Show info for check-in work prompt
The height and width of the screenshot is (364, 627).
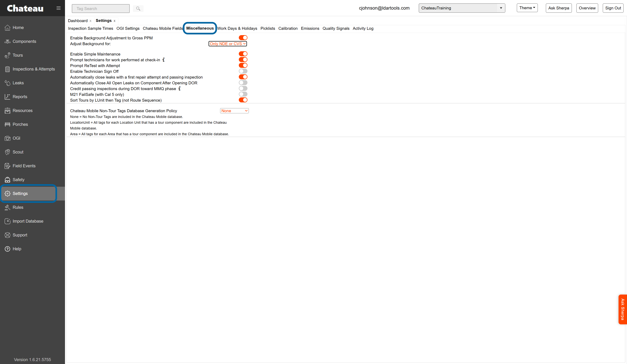pos(163,60)
